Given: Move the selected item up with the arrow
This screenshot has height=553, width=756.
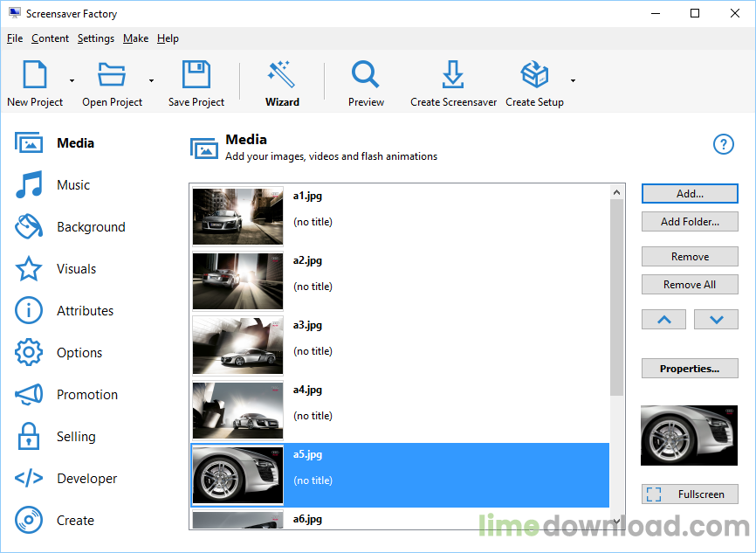Looking at the screenshot, I should (x=664, y=320).
